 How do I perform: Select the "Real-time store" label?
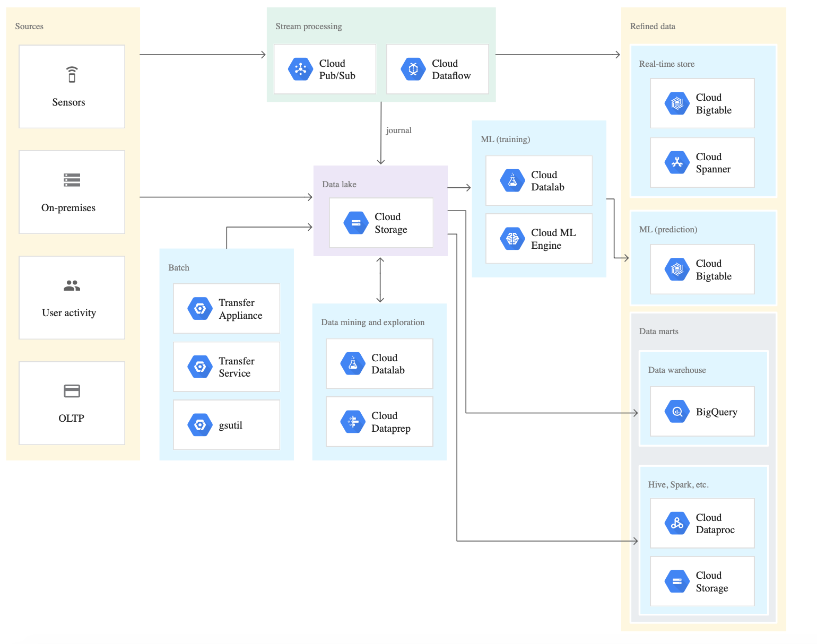pos(667,64)
